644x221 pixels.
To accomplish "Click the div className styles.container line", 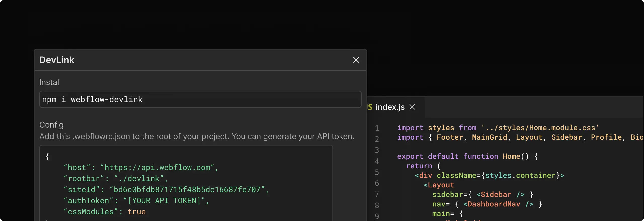I will pos(490,175).
